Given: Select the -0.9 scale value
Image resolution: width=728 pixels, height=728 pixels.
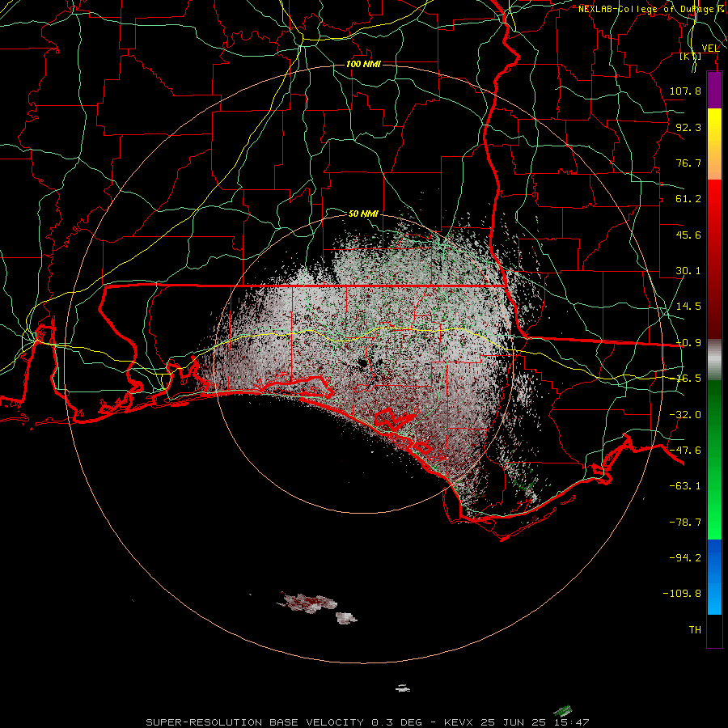Looking at the screenshot, I should click(688, 343).
